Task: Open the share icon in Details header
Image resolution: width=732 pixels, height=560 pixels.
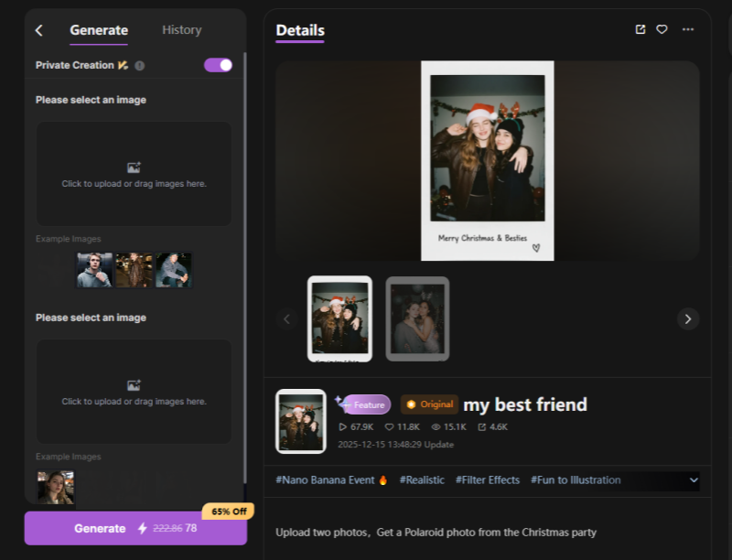Action: tap(640, 29)
